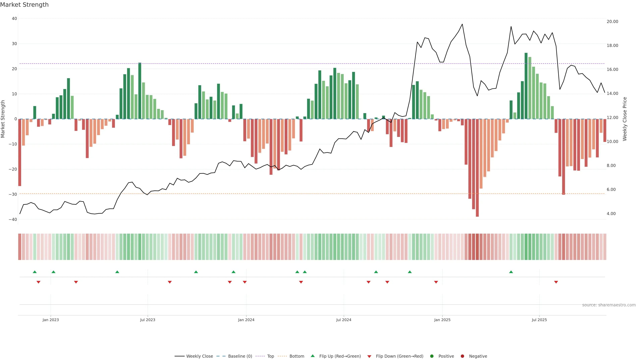Click the first red flip-down triangle marker
644x362 pixels.
pos(39,282)
